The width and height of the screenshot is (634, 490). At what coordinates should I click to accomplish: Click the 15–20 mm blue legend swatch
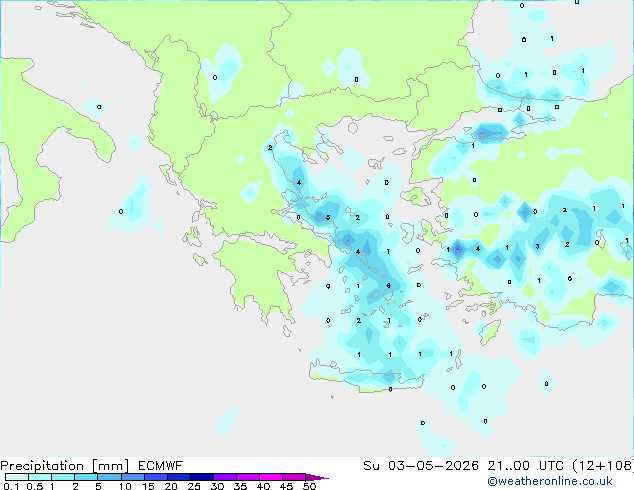click(x=156, y=477)
